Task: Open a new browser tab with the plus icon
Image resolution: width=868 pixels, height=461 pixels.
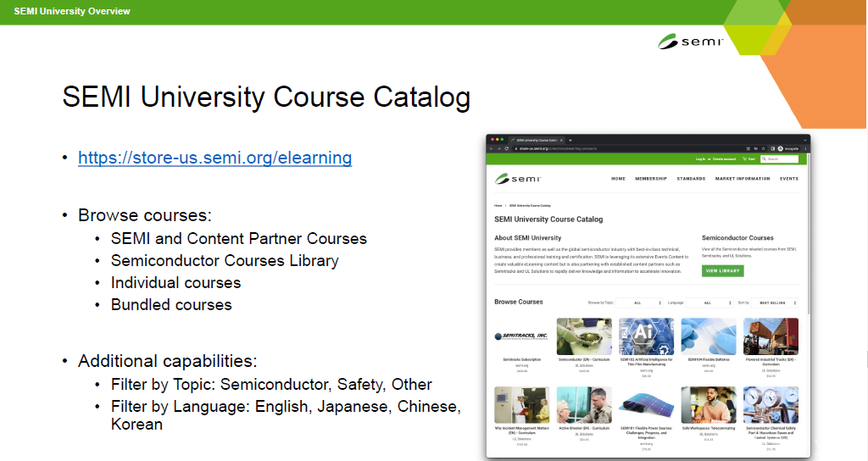Action: tap(570, 140)
